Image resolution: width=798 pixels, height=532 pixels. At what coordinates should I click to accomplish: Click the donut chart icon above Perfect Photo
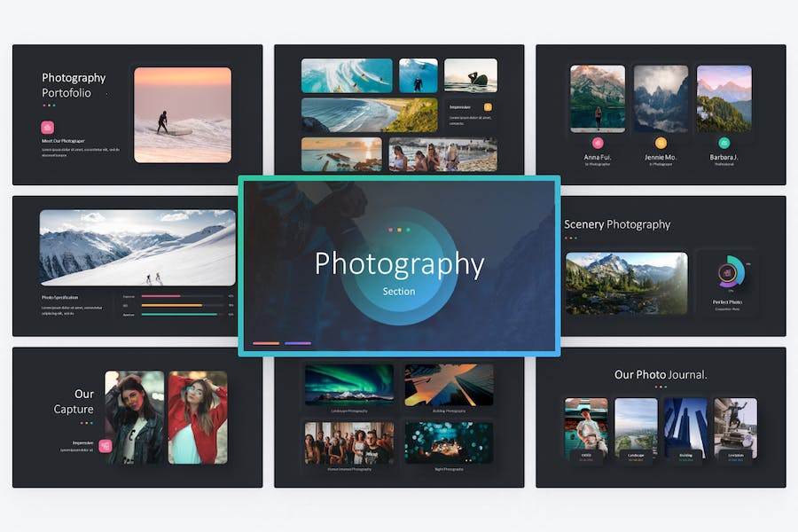731,272
